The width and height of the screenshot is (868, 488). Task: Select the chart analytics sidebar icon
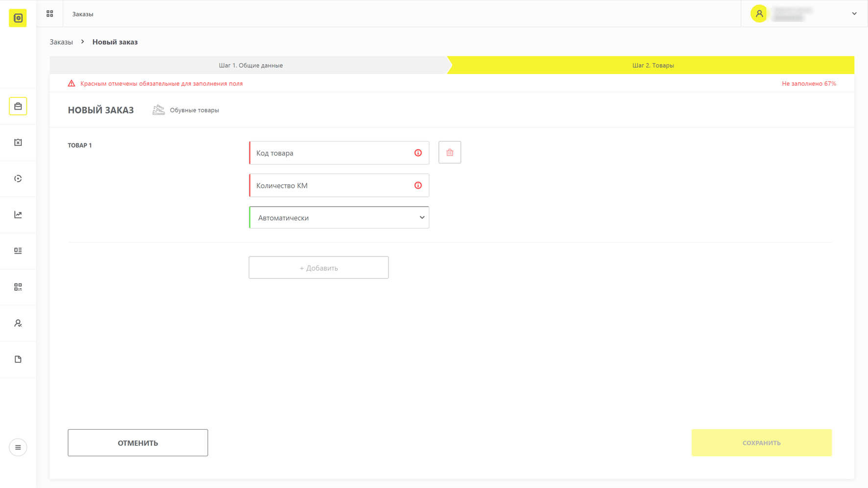[18, 215]
